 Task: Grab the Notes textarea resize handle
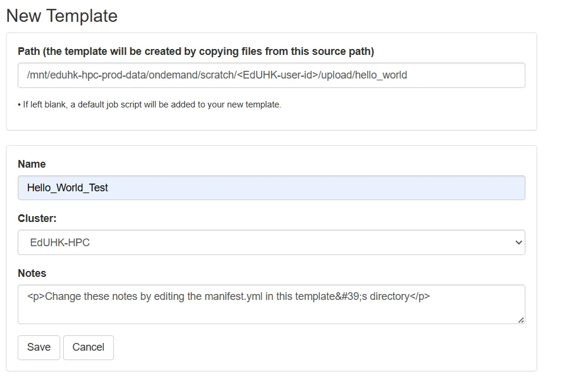coord(521,319)
